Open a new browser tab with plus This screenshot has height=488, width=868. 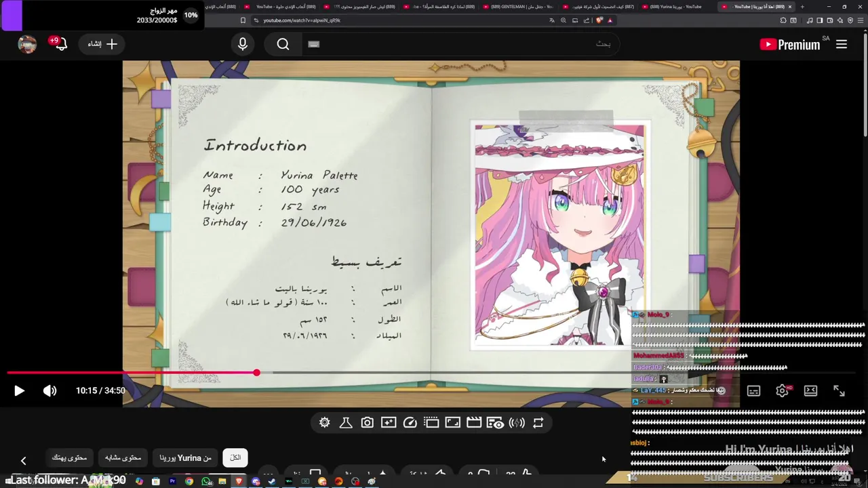pyautogui.click(x=802, y=7)
